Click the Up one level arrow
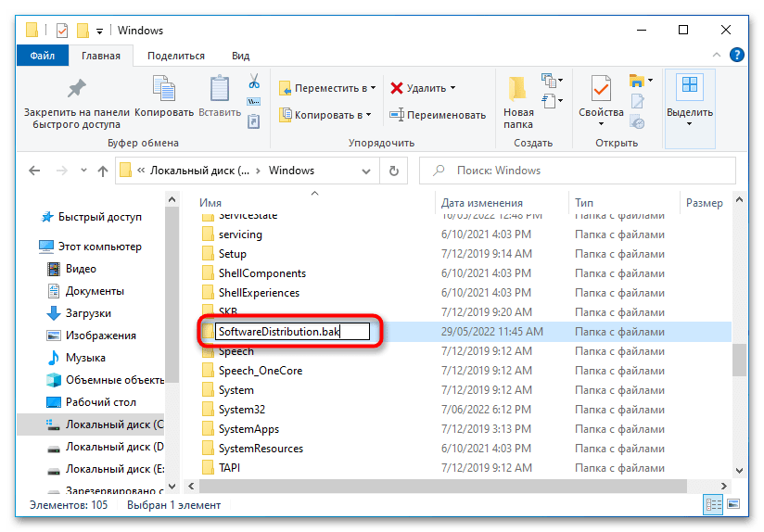 click(x=102, y=171)
